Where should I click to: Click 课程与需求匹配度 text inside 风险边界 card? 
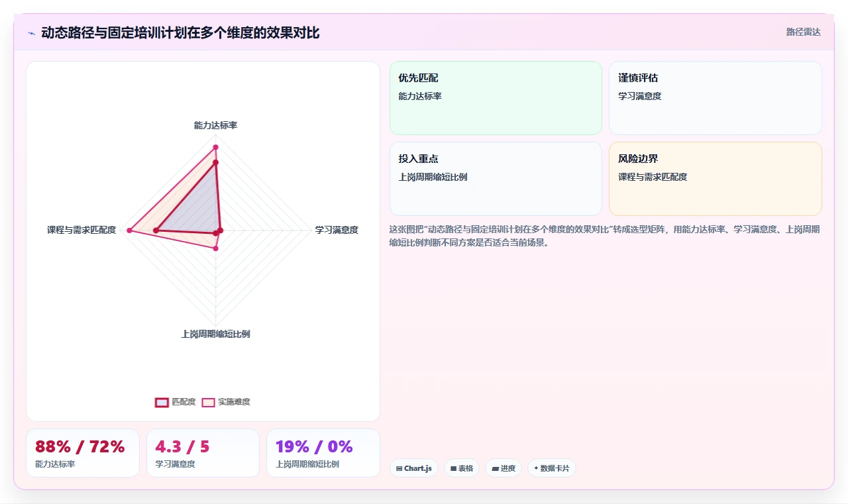coord(653,177)
